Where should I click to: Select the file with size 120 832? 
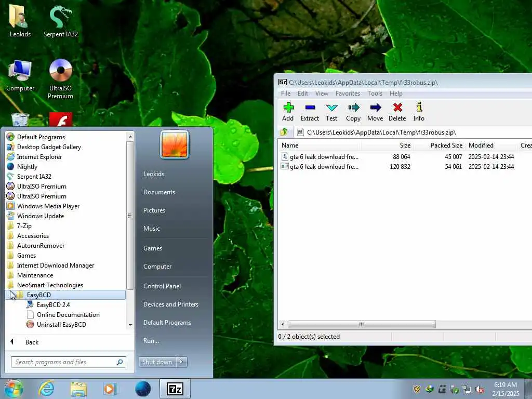click(x=405, y=167)
